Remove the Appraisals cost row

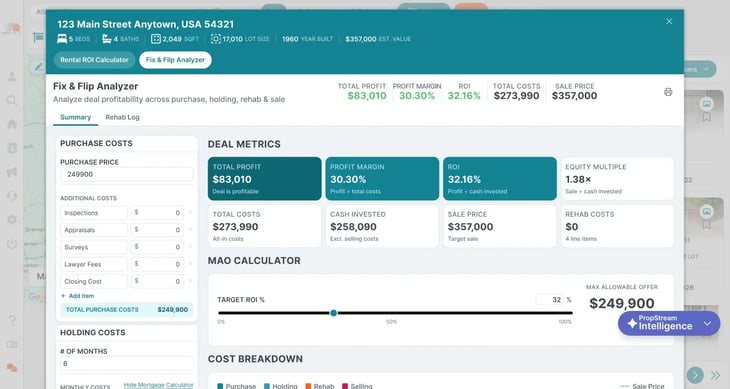[x=190, y=230]
